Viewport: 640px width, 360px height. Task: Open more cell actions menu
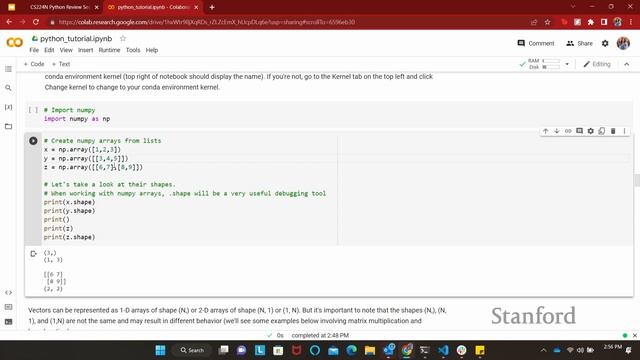pyautogui.click(x=624, y=131)
